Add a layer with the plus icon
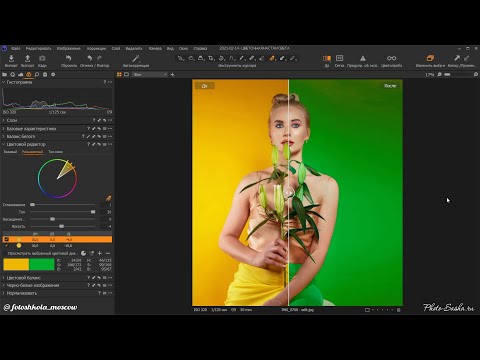The height and width of the screenshot is (360, 480). pos(172,75)
